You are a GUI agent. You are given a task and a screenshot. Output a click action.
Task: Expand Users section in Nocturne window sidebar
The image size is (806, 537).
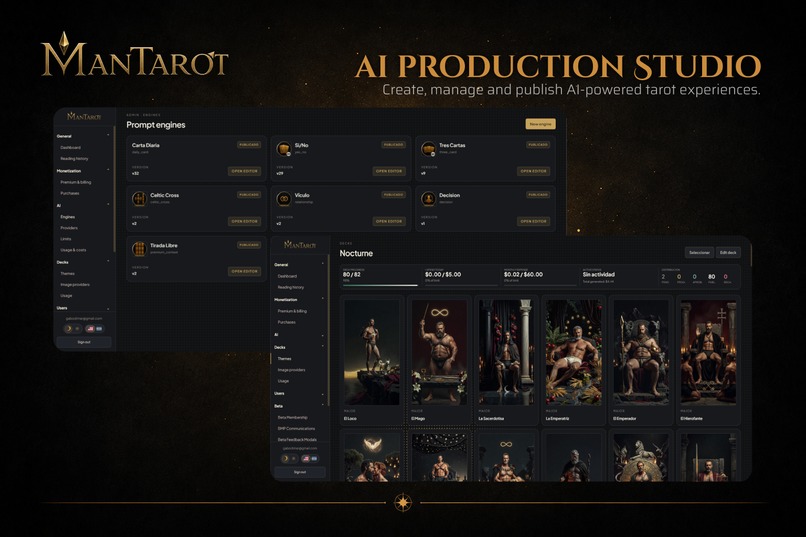323,394
